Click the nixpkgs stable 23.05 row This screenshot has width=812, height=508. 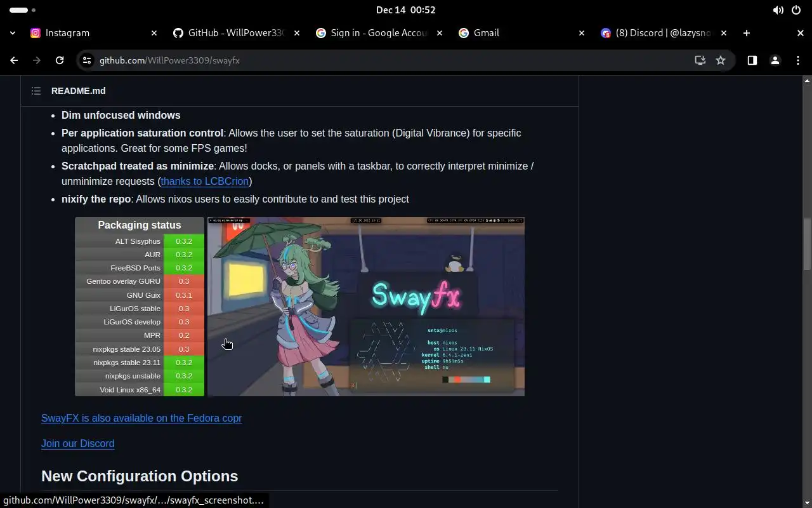click(x=140, y=349)
